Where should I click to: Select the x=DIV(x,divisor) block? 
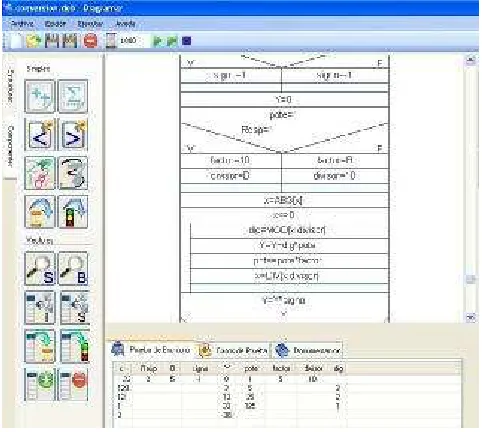[x=289, y=276]
